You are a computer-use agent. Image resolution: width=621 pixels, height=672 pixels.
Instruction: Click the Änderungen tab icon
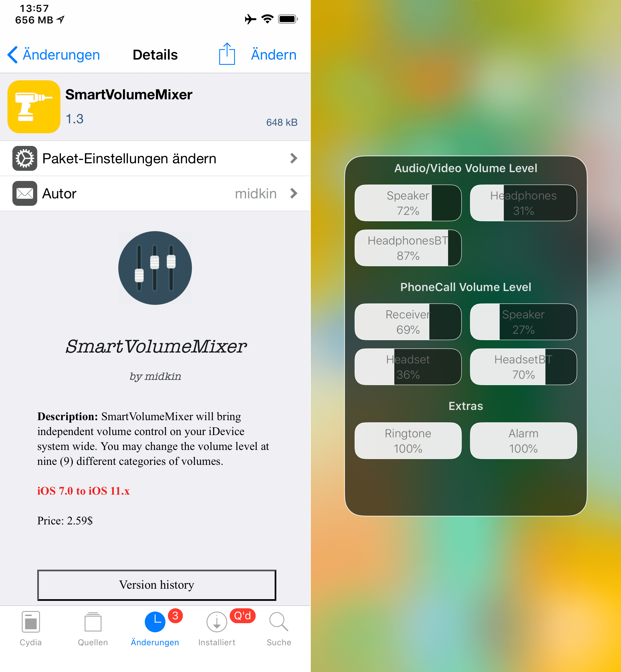(x=155, y=639)
